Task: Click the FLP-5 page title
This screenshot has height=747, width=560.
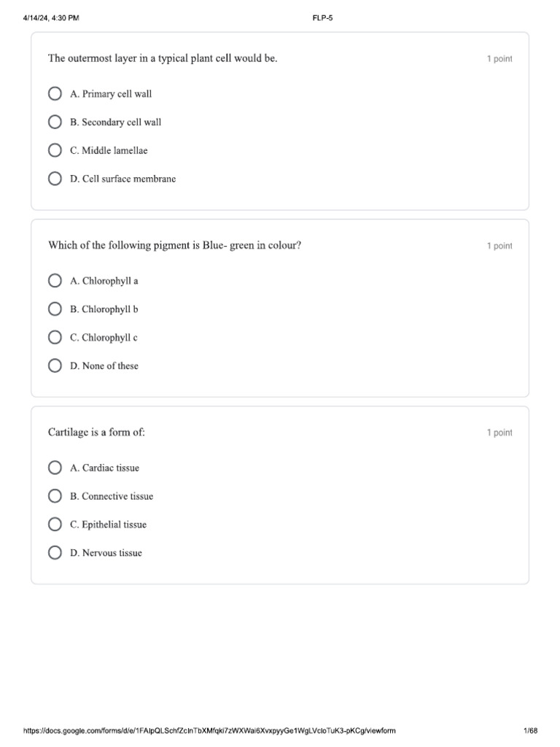Action: (x=322, y=18)
